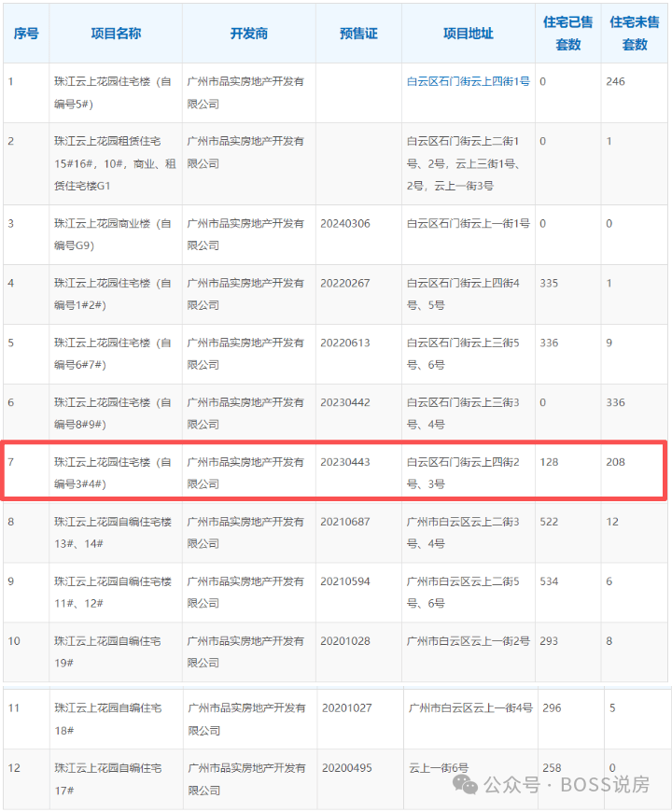Click presale permit number 20220267

pyautogui.click(x=345, y=284)
